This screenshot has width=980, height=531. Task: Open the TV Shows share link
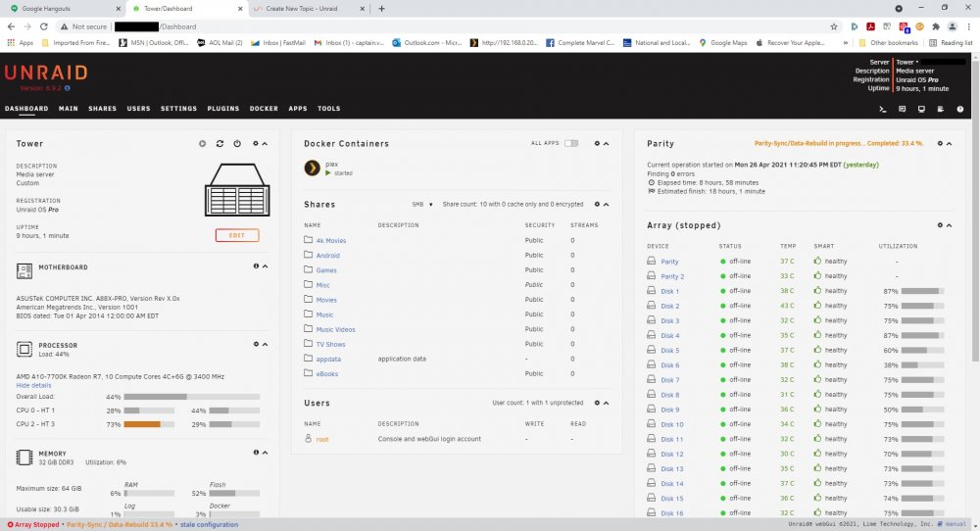pos(330,344)
